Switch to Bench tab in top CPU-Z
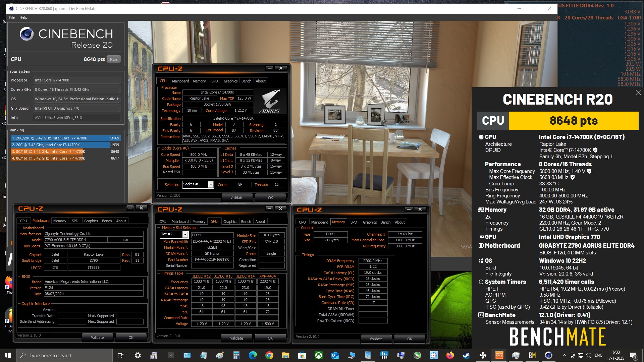Image resolution: width=644 pixels, height=362 pixels. pos(246,81)
